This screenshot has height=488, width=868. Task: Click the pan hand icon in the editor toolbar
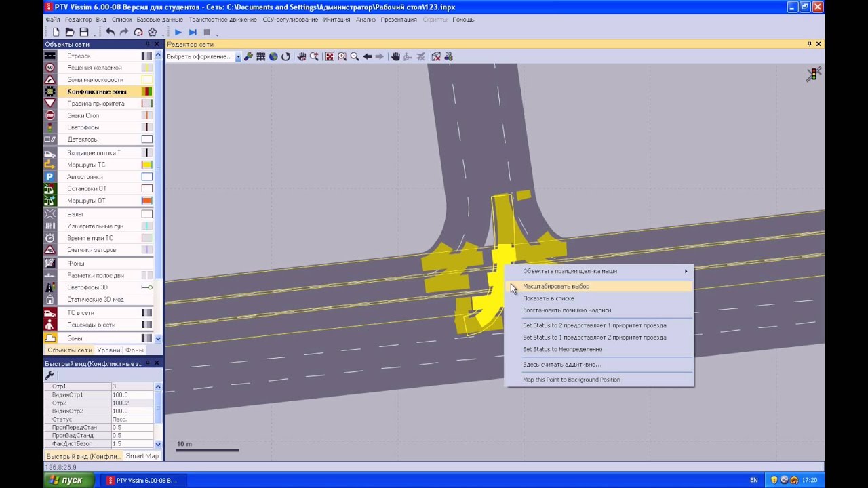395,56
